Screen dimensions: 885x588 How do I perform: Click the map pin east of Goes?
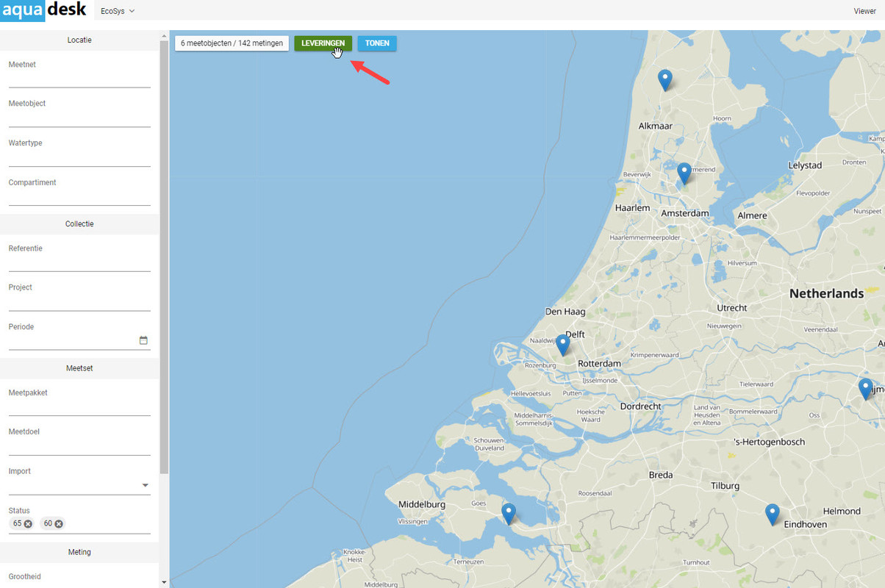pyautogui.click(x=509, y=514)
